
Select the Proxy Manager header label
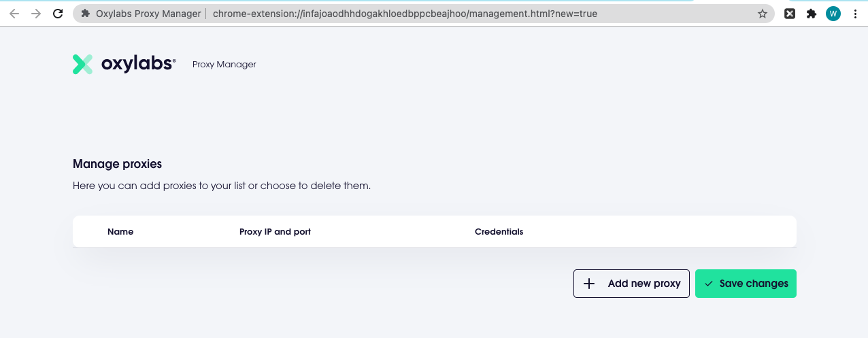tap(224, 65)
